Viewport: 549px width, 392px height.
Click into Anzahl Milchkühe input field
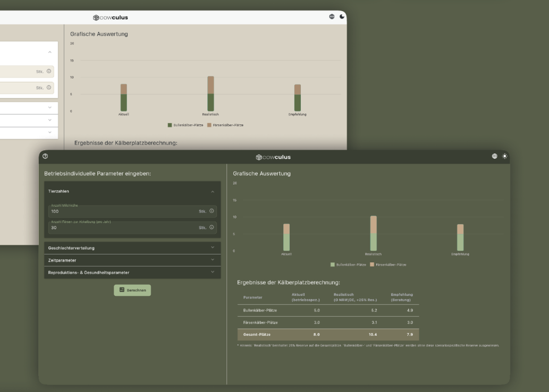[122, 211]
